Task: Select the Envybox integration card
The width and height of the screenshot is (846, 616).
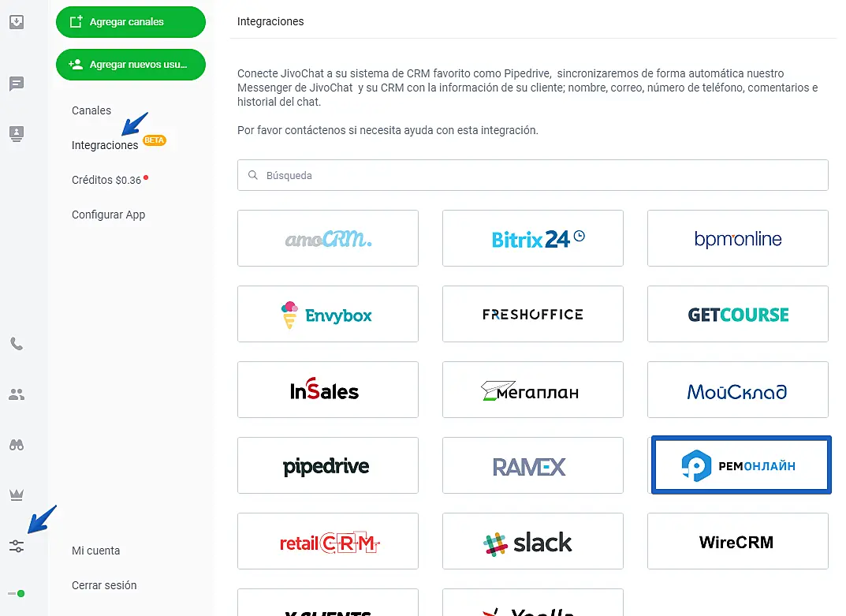Action: point(327,314)
